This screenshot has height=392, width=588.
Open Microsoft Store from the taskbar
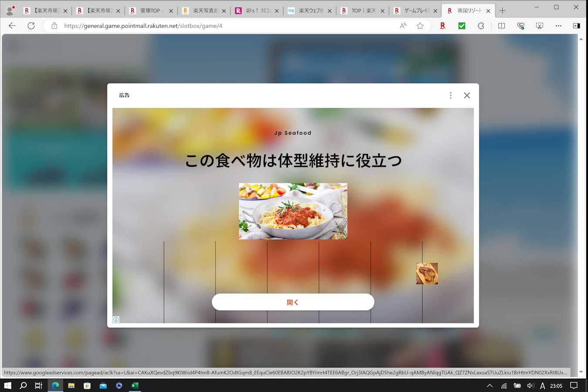click(87, 385)
